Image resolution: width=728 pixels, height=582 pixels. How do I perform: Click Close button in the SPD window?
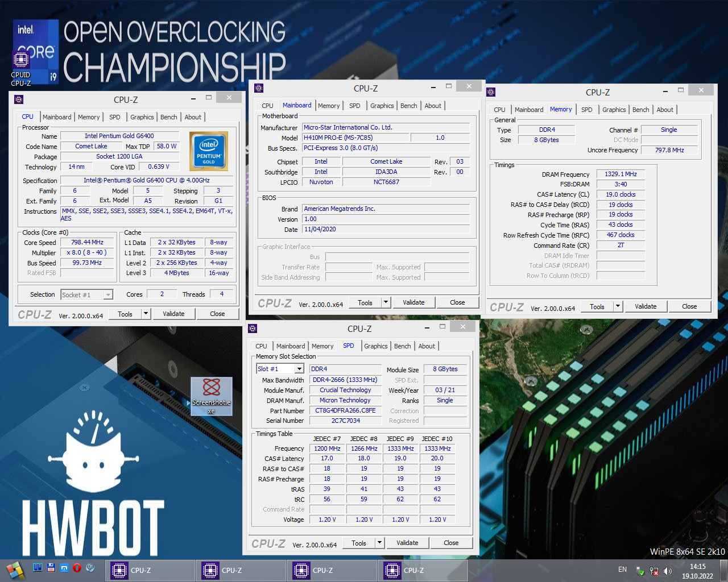[x=451, y=543]
